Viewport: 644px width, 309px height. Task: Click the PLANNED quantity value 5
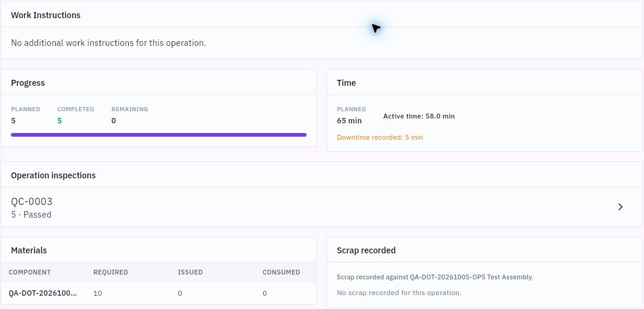[13, 121]
